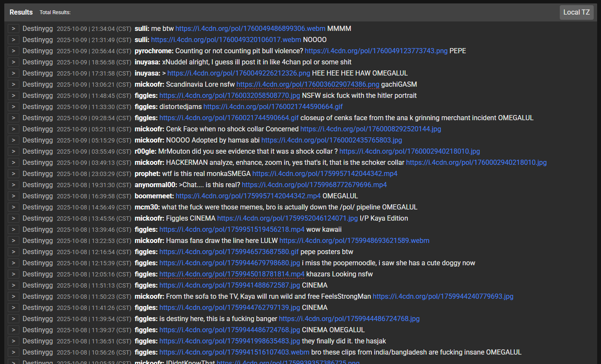
Task: Expand the row timestamped 2025-10-09 21:34:04
Action: coord(14,28)
